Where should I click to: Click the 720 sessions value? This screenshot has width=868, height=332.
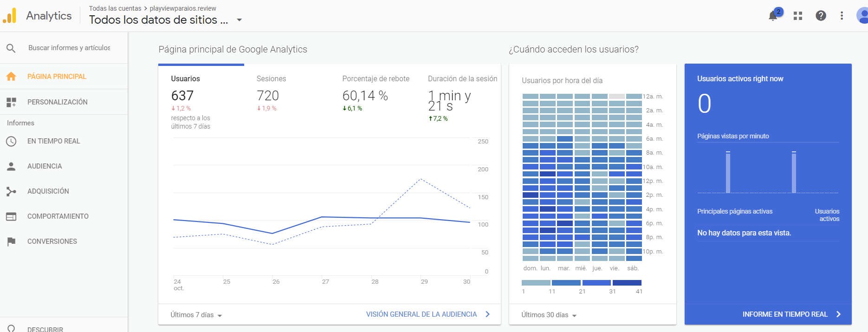[268, 96]
